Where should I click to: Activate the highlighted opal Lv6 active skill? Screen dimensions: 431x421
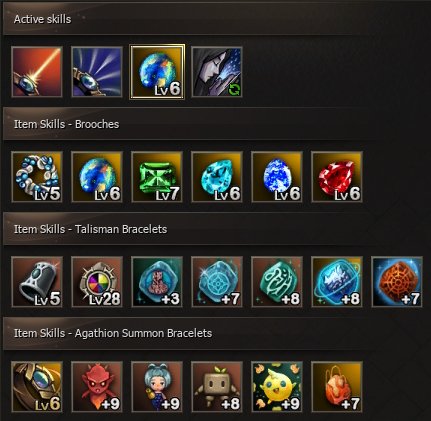pos(157,72)
